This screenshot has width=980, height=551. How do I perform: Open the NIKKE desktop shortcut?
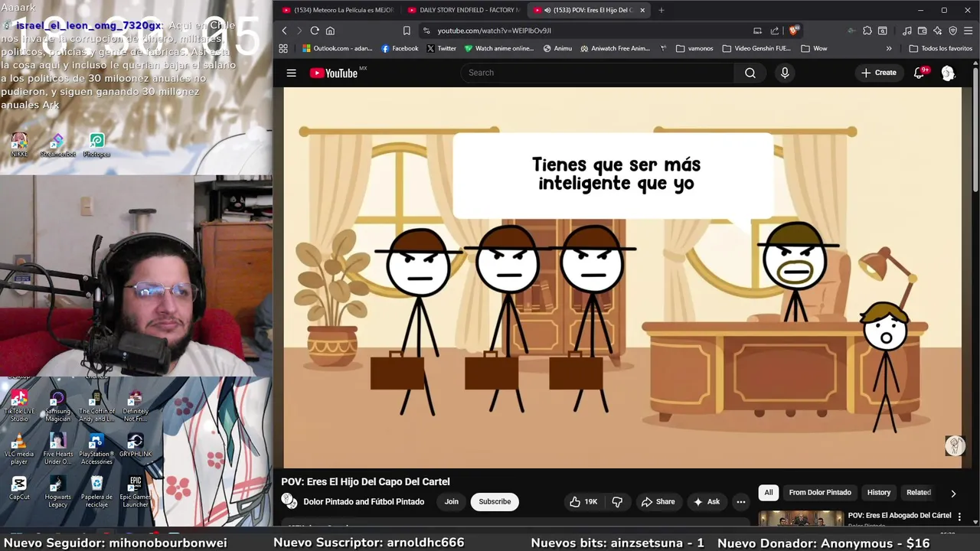[x=19, y=145]
